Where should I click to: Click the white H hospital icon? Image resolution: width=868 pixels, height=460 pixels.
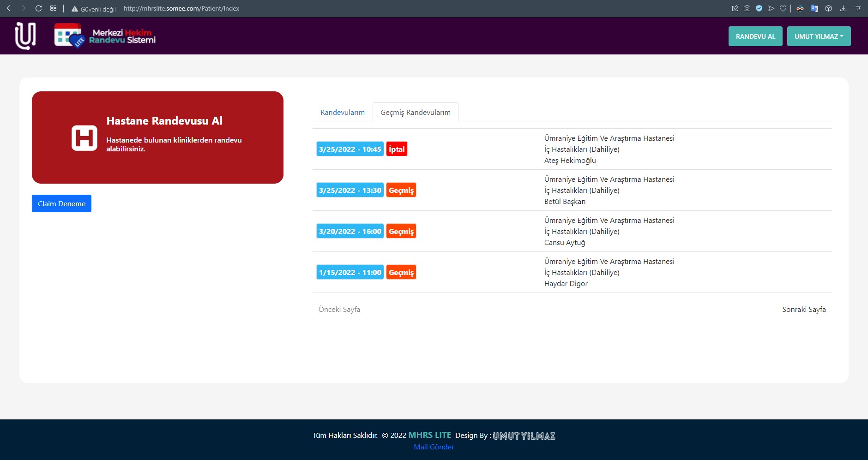tap(84, 138)
